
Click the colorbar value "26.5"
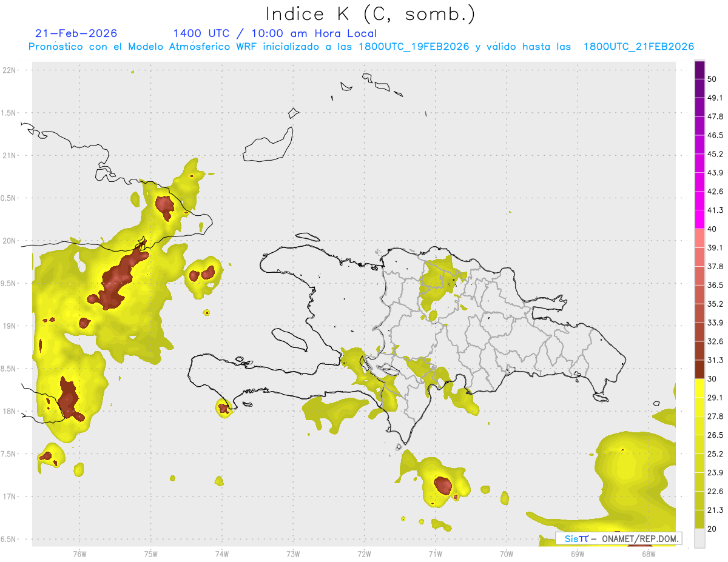click(x=715, y=435)
